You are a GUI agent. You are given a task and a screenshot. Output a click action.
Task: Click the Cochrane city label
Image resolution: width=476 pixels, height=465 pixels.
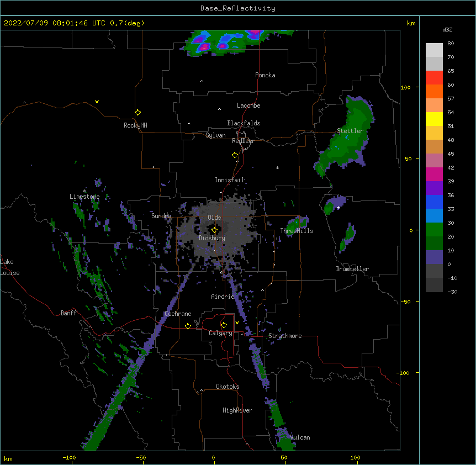(x=178, y=314)
